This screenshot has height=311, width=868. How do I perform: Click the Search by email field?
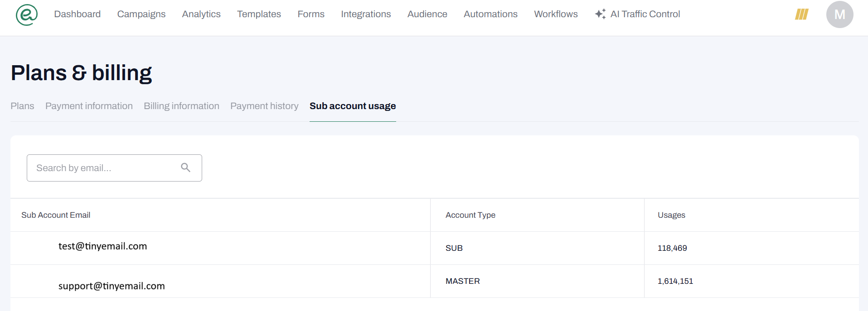[x=104, y=168]
